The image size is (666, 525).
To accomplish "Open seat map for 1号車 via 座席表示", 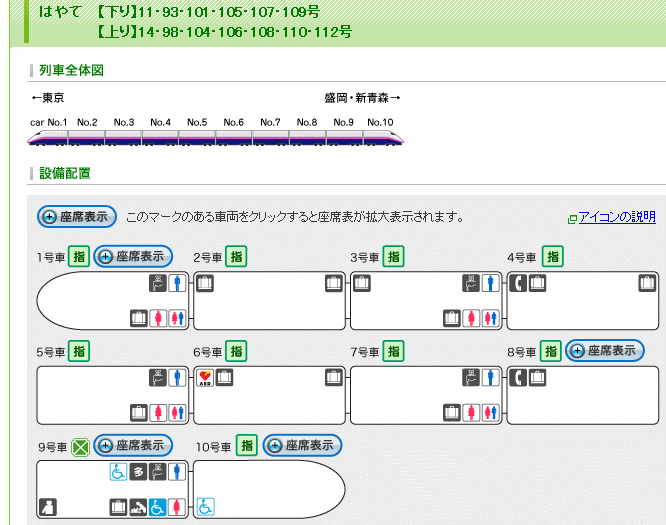I will pyautogui.click(x=133, y=257).
